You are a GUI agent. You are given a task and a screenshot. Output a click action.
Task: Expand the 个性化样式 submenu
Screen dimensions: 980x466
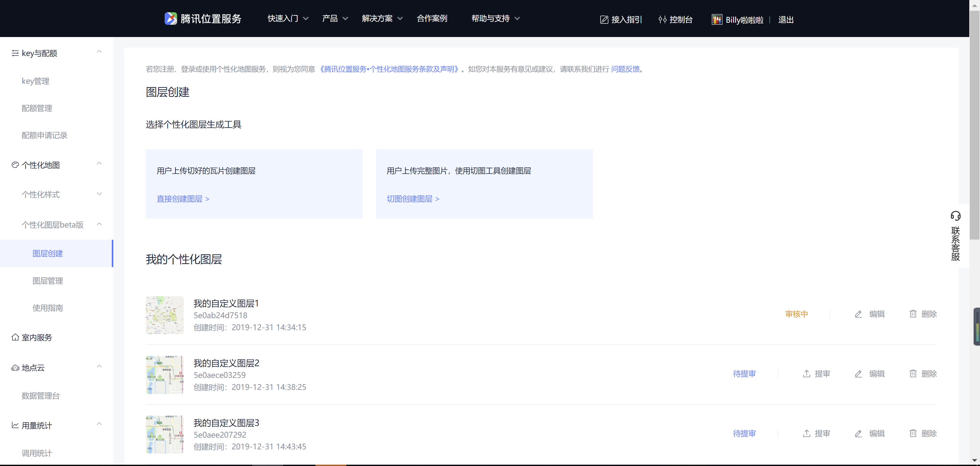(99, 194)
